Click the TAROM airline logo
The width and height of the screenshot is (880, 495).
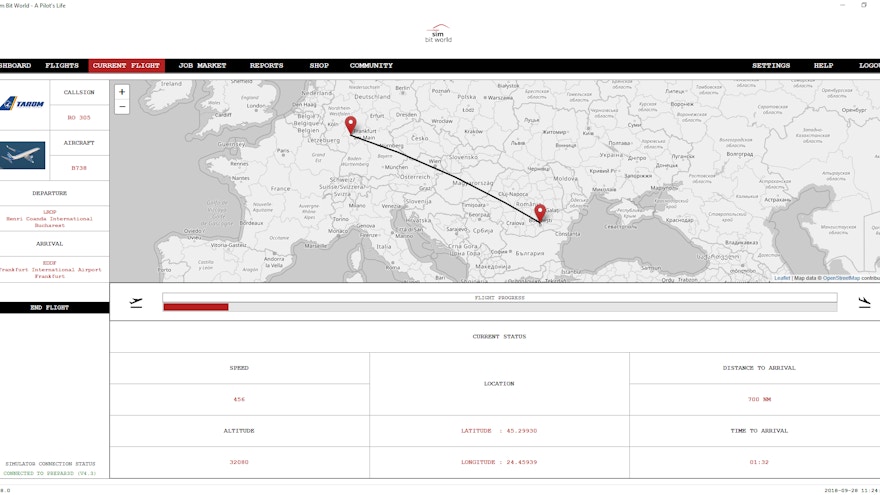[23, 104]
